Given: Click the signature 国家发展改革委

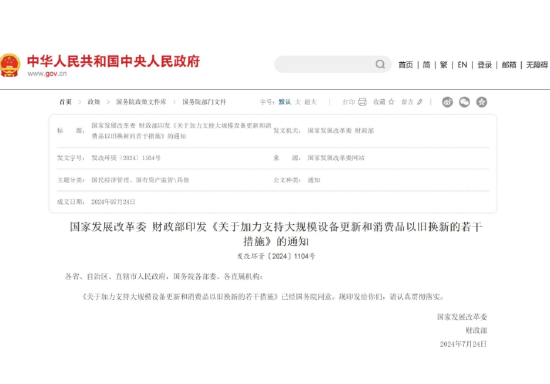Looking at the screenshot, I should tap(462, 317).
